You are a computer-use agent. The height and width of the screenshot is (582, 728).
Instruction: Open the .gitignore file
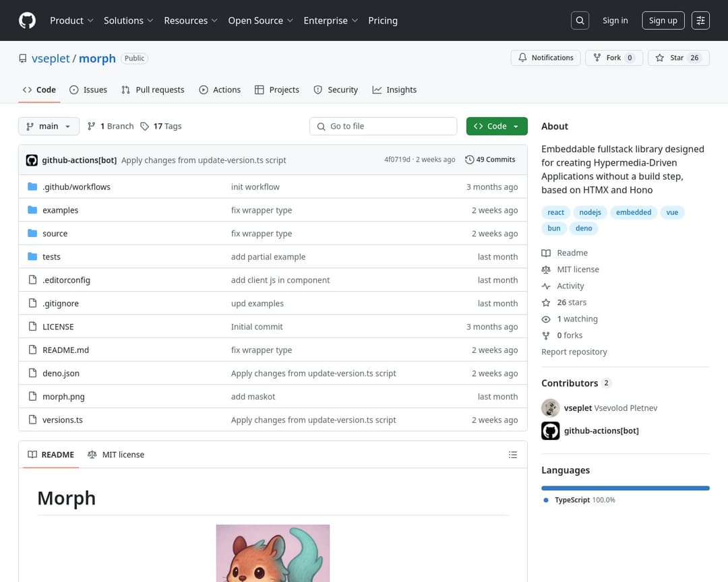[61, 303]
